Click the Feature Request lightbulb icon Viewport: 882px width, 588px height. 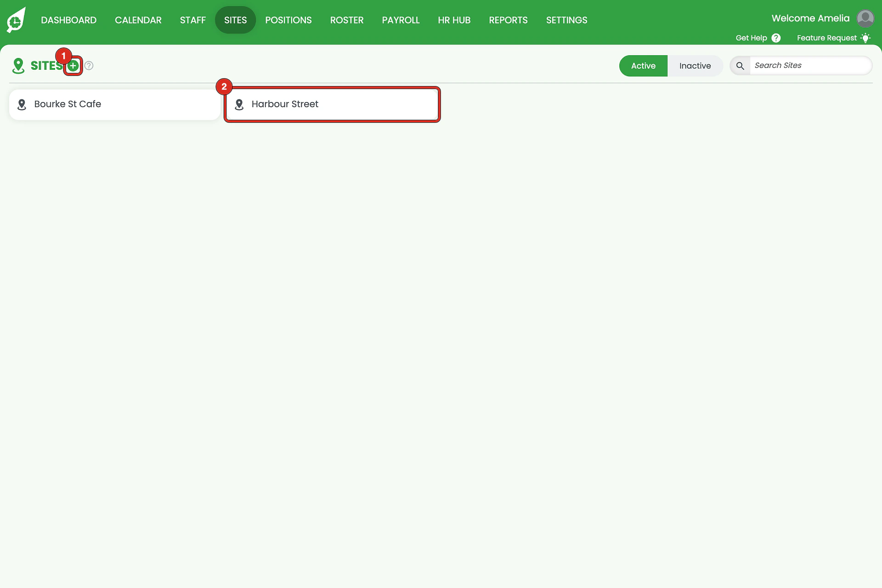[865, 38]
